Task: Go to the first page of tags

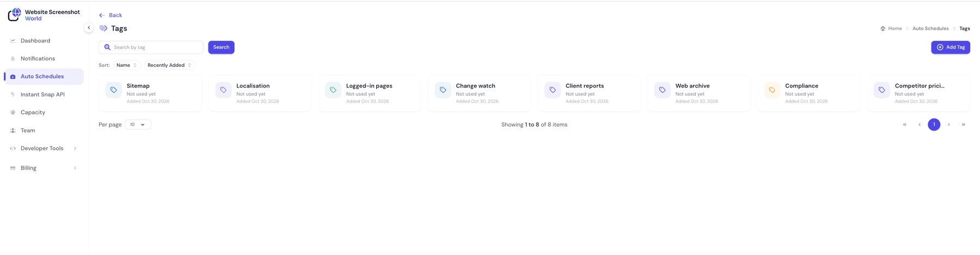Action: (905, 125)
